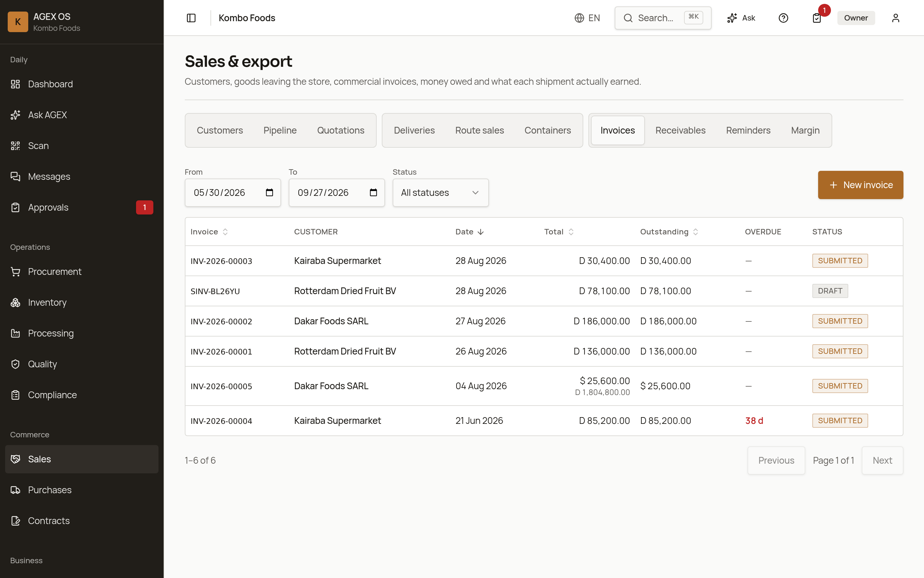This screenshot has width=924, height=578.
Task: Switch to the Route sales tab
Action: [480, 130]
